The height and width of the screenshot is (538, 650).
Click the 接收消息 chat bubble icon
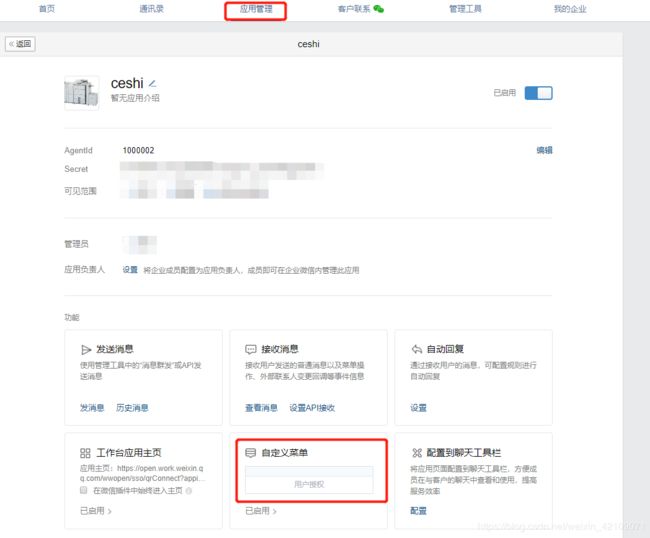click(251, 350)
